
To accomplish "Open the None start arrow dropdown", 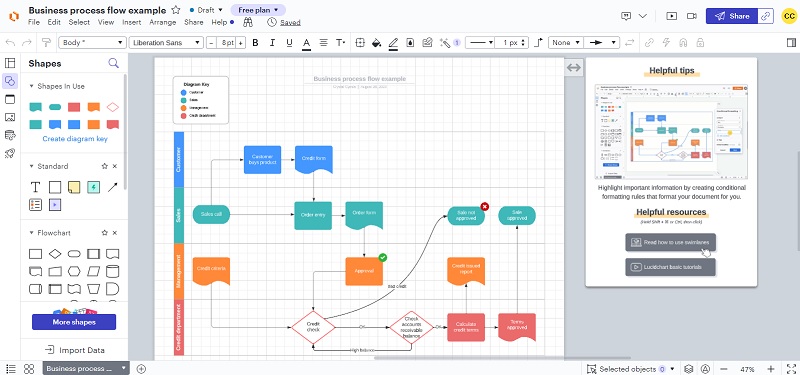I will click(x=565, y=43).
